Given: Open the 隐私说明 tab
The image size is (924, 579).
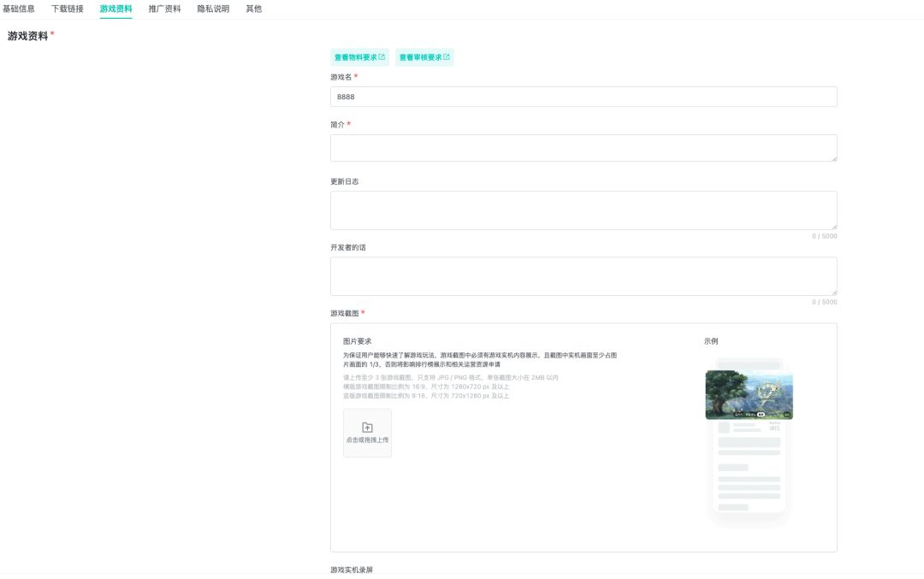Looking at the screenshot, I should click(213, 9).
